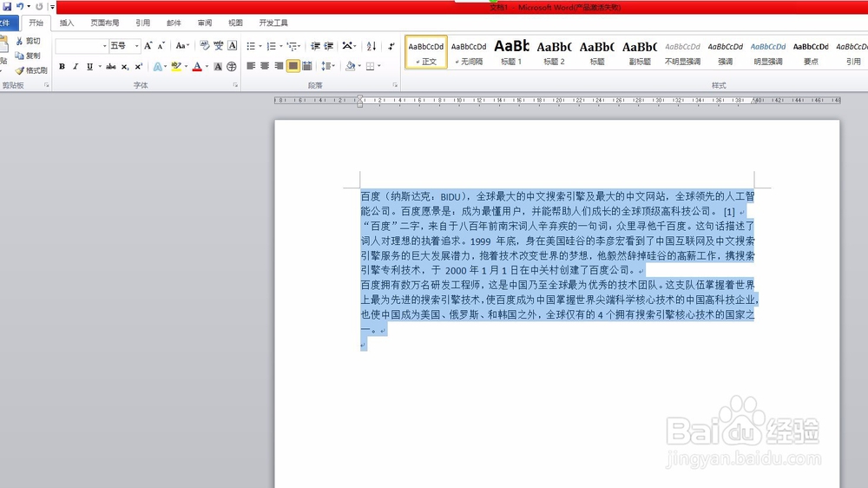The image size is (868, 488).
Task: Click the Cut (剪切) button
Action: [28, 41]
